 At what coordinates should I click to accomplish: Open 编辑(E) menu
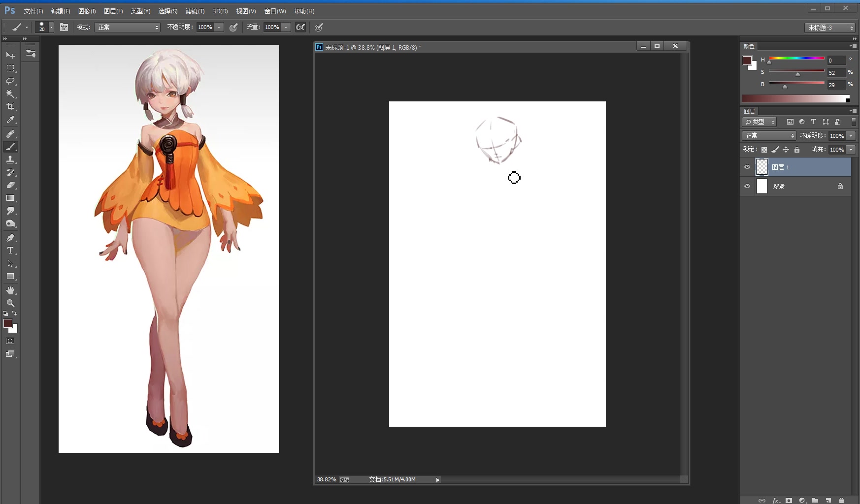pyautogui.click(x=61, y=11)
